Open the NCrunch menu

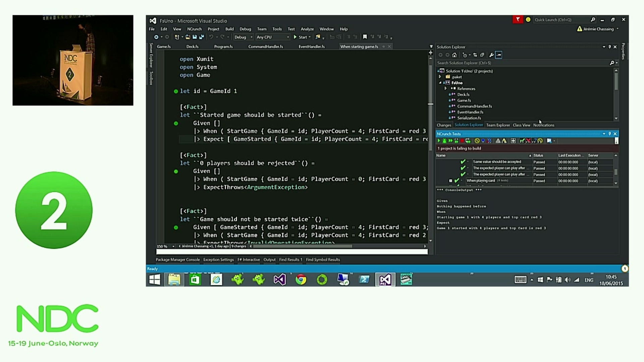(x=194, y=29)
